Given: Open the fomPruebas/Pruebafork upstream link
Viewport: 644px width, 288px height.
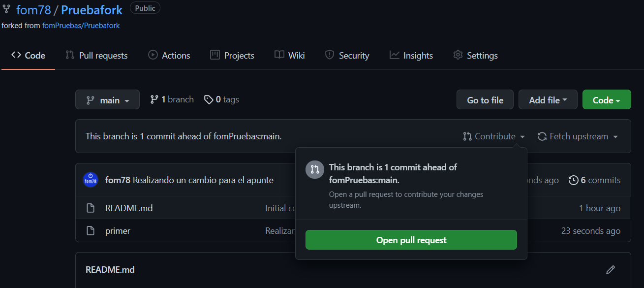Looking at the screenshot, I should [x=81, y=25].
